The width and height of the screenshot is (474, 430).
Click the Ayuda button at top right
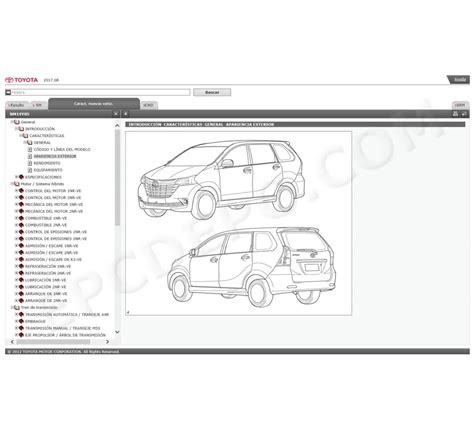point(459,80)
